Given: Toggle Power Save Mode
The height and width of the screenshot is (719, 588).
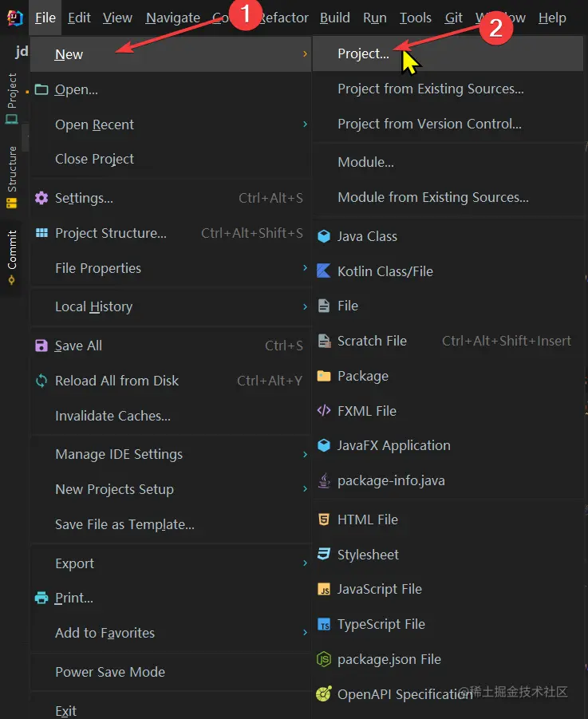Looking at the screenshot, I should point(171,672).
